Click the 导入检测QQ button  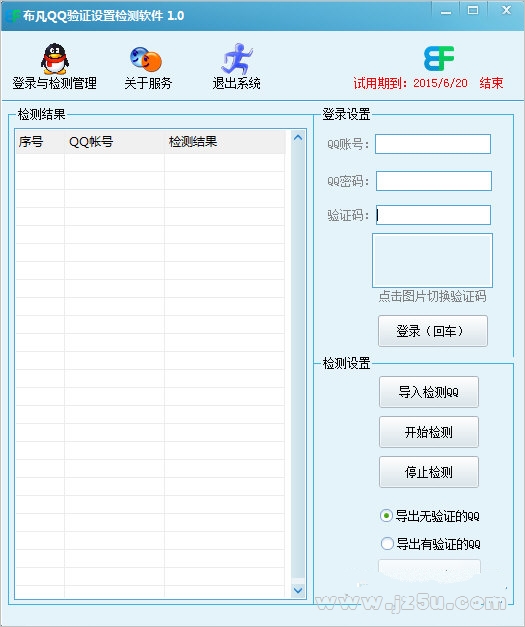pos(429,392)
